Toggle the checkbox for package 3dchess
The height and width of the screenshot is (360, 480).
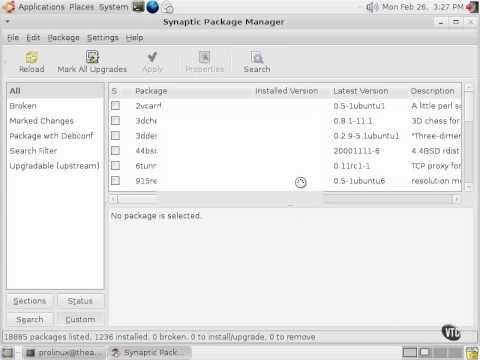(115, 120)
